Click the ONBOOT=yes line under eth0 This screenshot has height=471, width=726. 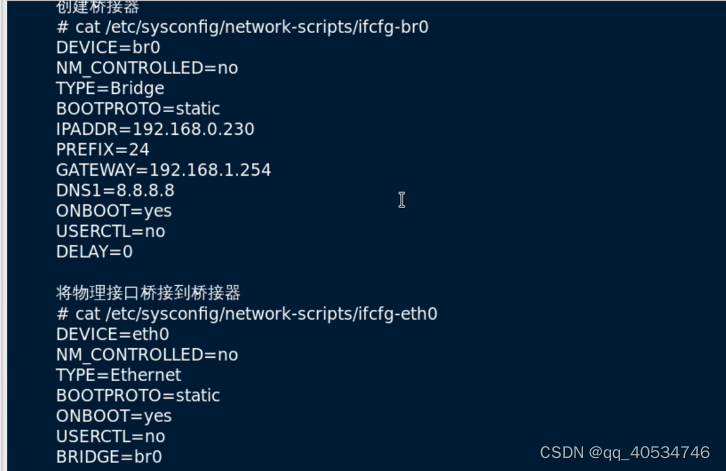(x=114, y=416)
